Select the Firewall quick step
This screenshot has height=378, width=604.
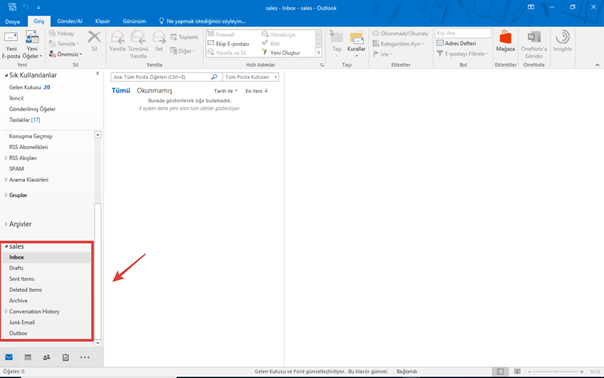pyautogui.click(x=221, y=34)
